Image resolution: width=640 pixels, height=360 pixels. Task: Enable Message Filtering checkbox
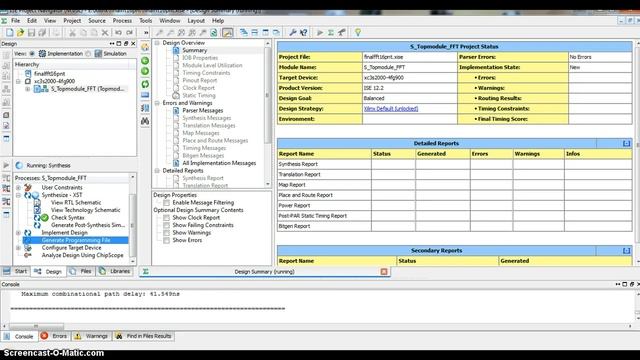click(166, 202)
